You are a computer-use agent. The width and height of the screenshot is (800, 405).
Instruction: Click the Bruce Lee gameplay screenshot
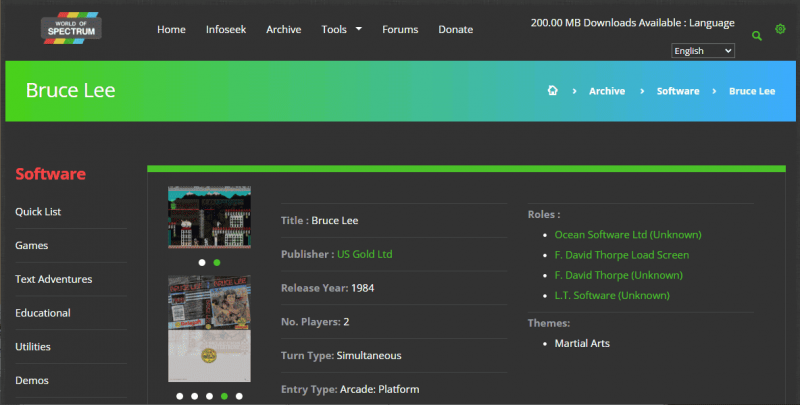tap(209, 217)
